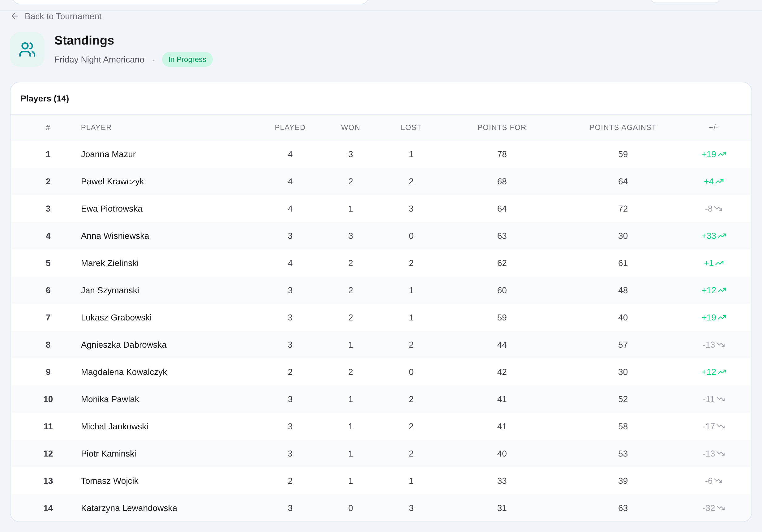
Task: Go back via Back to Tournament link
Action: click(56, 16)
